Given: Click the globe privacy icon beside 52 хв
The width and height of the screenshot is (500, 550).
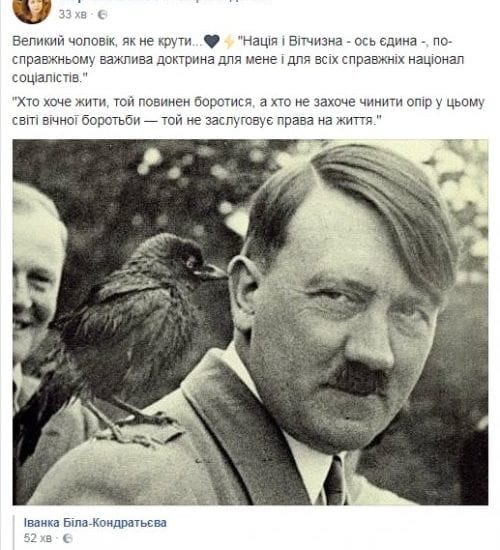Looking at the screenshot, I should coord(67,538).
